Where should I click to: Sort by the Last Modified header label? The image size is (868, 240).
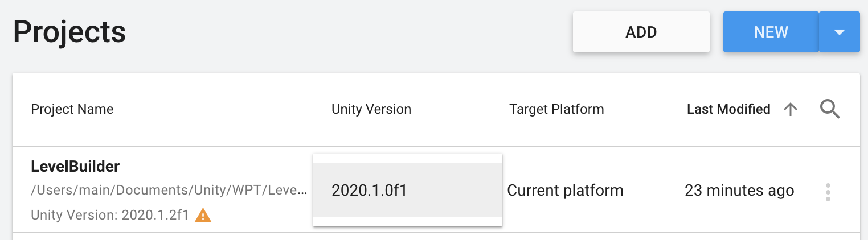[x=728, y=109]
